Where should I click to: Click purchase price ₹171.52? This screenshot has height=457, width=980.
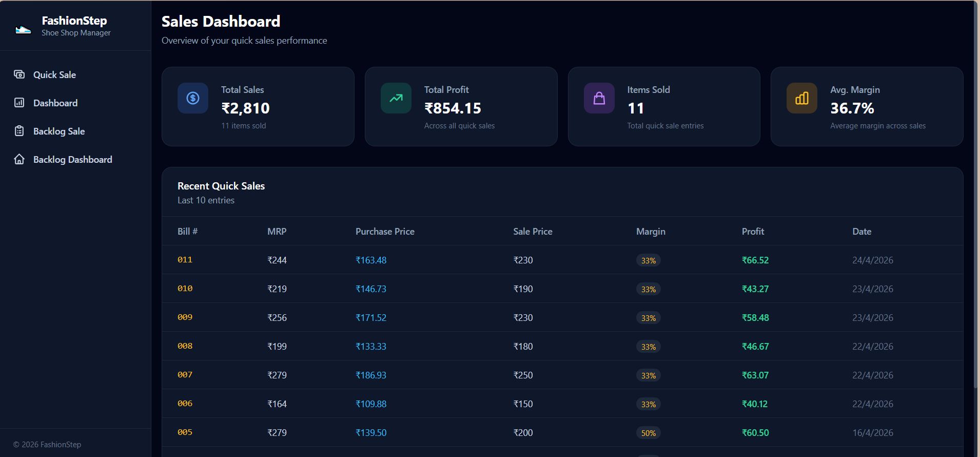371,317
